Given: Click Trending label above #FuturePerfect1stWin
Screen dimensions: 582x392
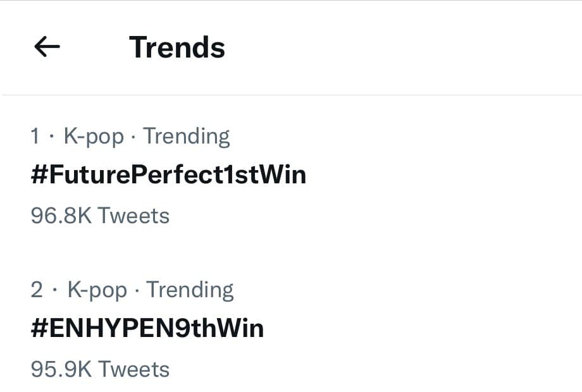Looking at the screenshot, I should pyautogui.click(x=186, y=136).
